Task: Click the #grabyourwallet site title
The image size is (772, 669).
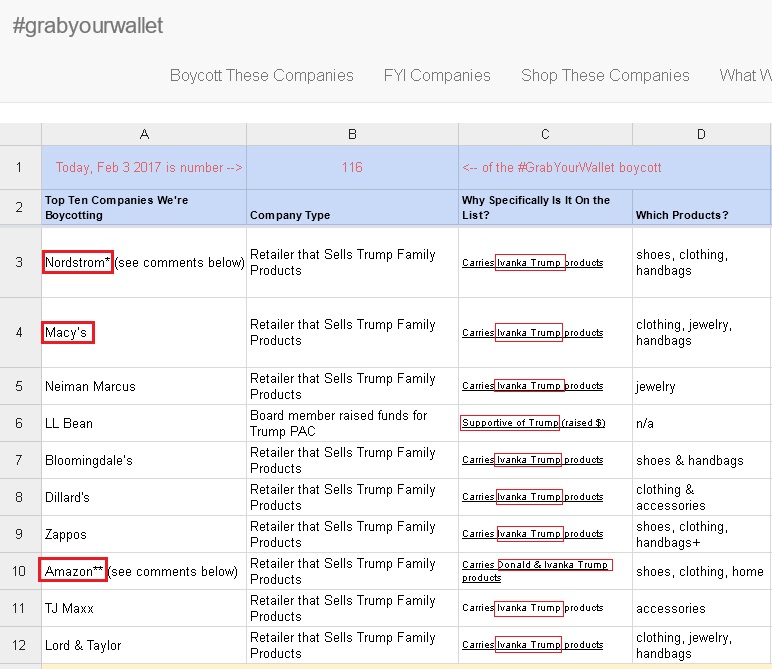Action: 88,26
